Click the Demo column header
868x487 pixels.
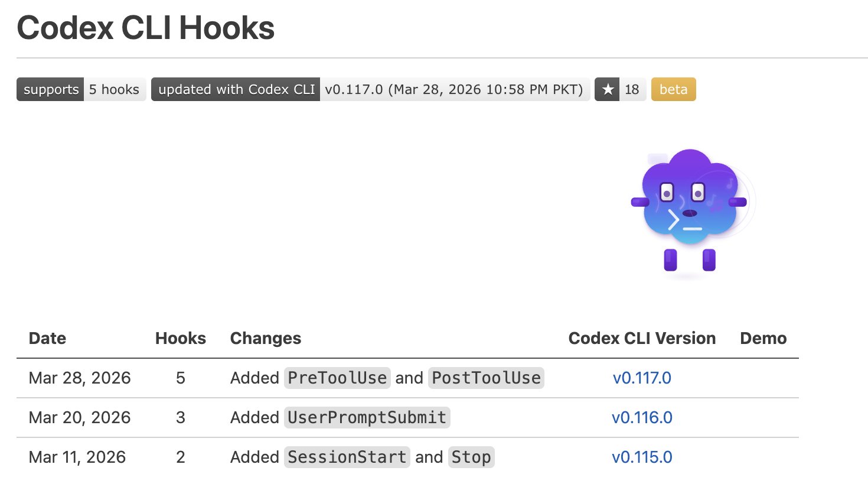click(763, 339)
